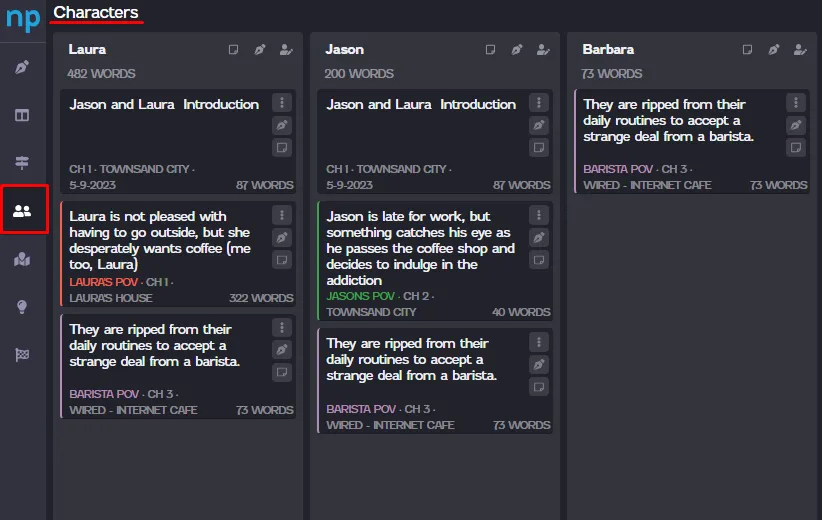Select the Laura column name
This screenshot has height=520, width=822.
[x=87, y=49]
